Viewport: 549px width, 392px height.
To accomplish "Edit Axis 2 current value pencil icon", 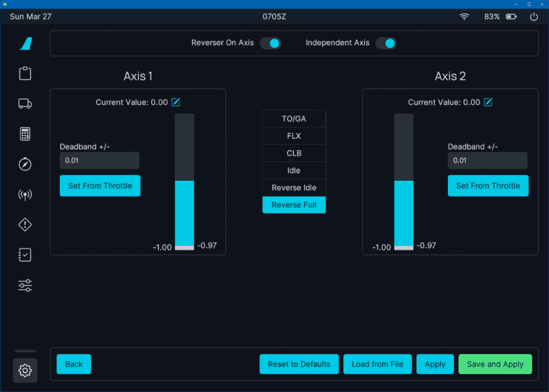I will click(489, 102).
